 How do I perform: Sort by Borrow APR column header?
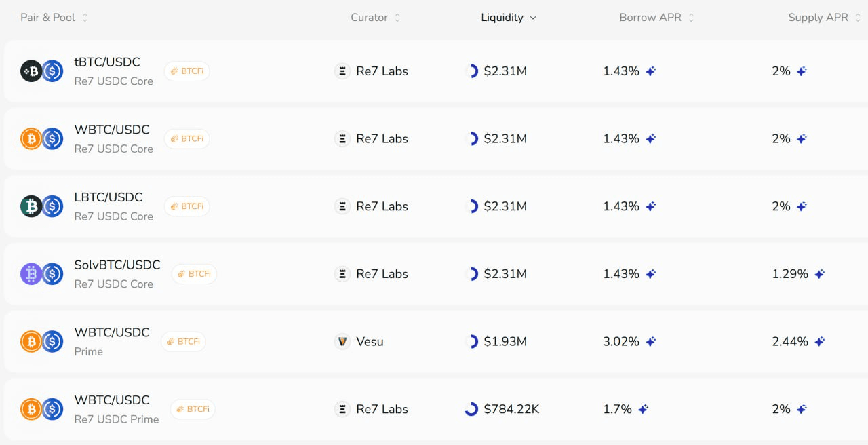click(x=656, y=18)
